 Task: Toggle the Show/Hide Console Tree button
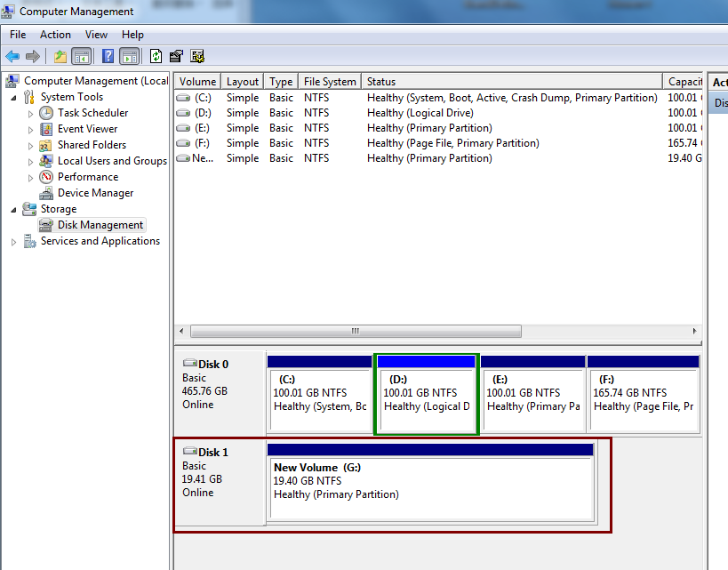tap(82, 57)
